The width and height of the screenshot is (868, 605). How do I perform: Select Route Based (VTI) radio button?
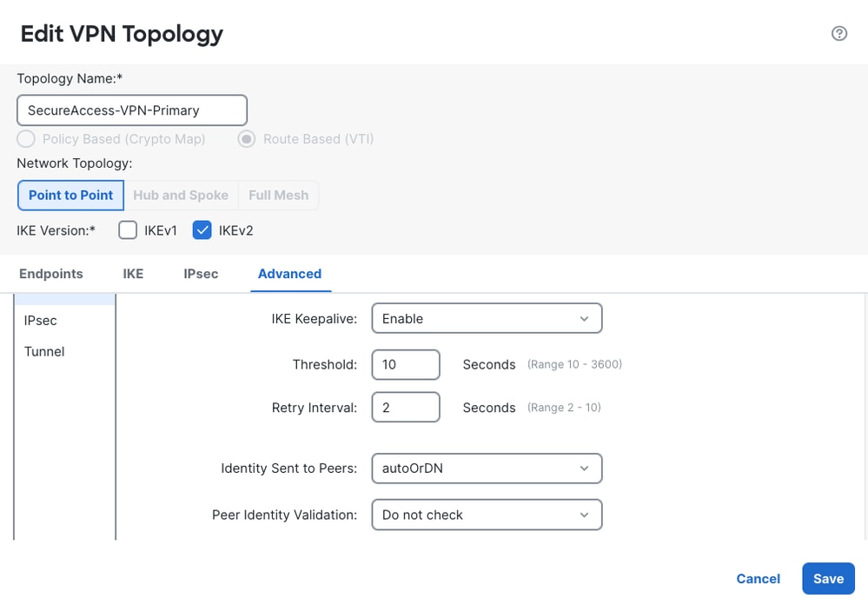247,138
